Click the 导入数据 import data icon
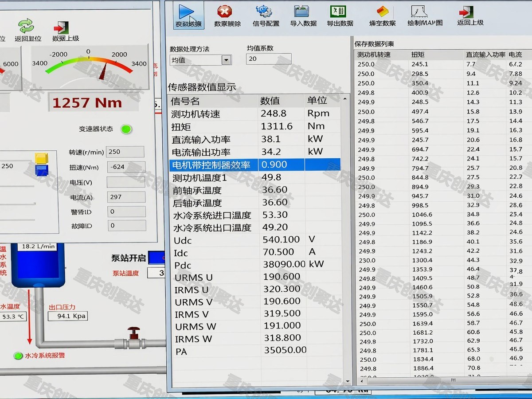This screenshot has width=532, height=399. 302,11
